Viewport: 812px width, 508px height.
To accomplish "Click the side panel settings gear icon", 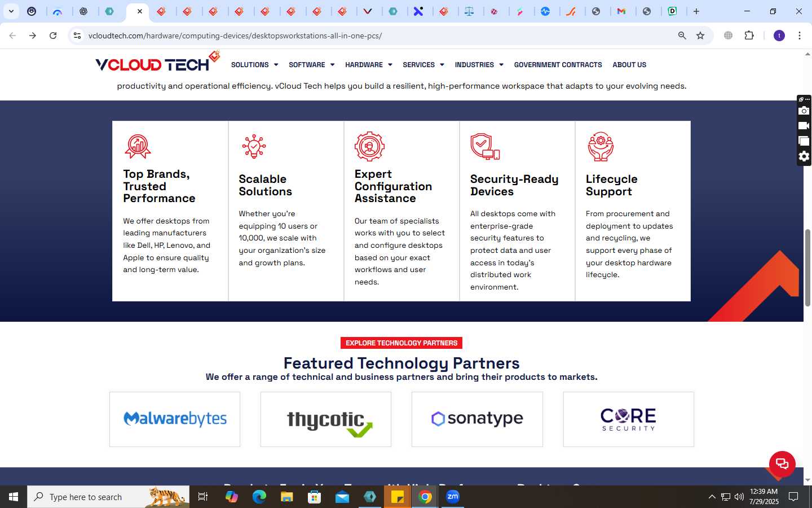I will point(804,156).
